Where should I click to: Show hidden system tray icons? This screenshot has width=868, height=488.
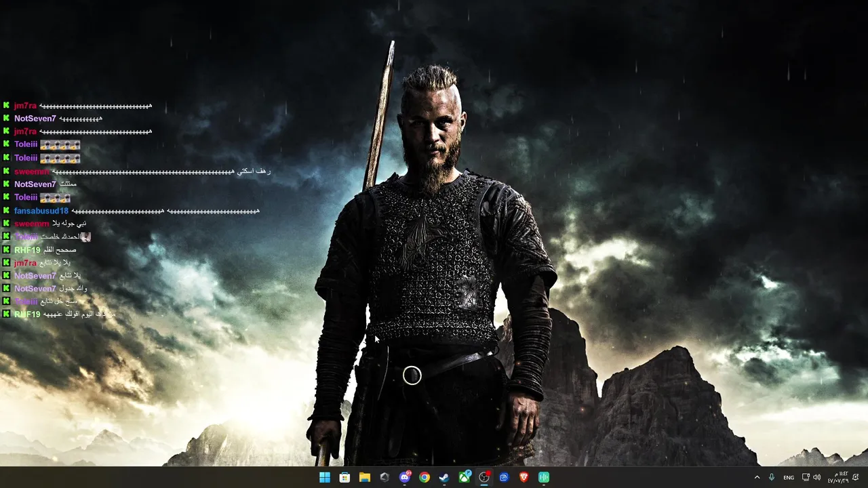tap(757, 477)
